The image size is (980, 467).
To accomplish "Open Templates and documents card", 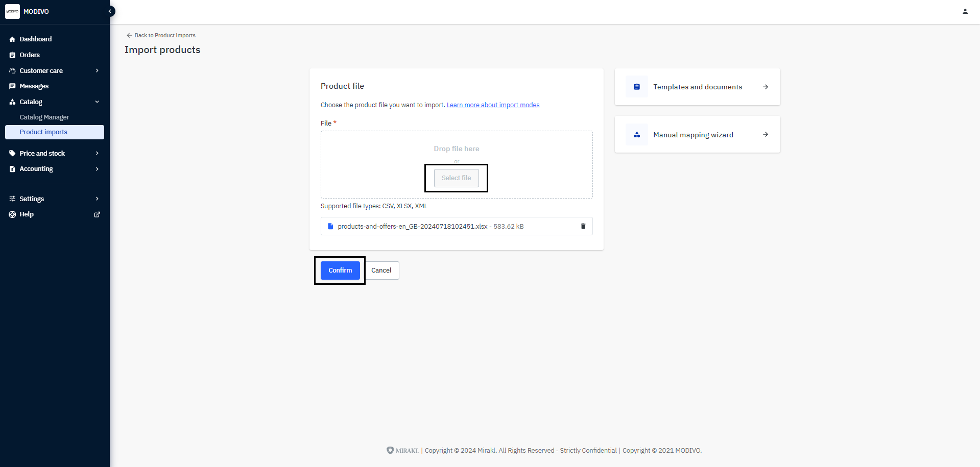I will tap(698, 87).
